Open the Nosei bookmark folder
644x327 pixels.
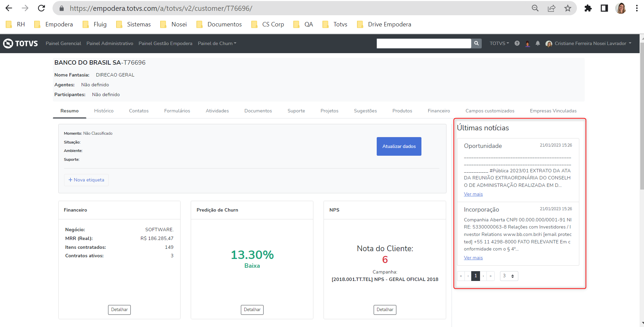(x=173, y=24)
